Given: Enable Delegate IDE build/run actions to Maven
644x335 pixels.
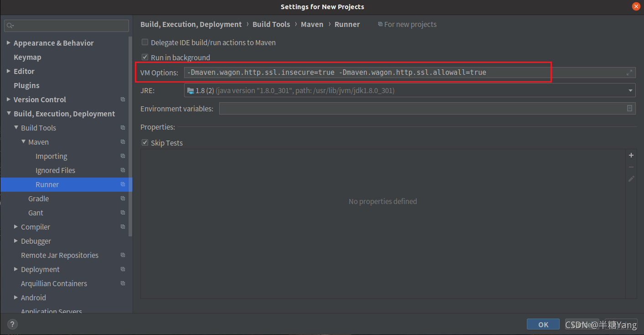Looking at the screenshot, I should (145, 42).
